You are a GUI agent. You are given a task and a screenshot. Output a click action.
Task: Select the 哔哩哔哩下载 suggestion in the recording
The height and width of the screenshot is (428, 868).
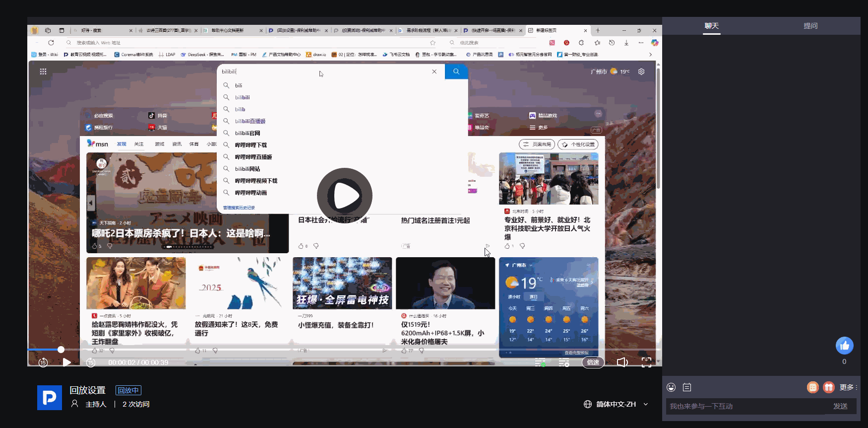pyautogui.click(x=251, y=145)
